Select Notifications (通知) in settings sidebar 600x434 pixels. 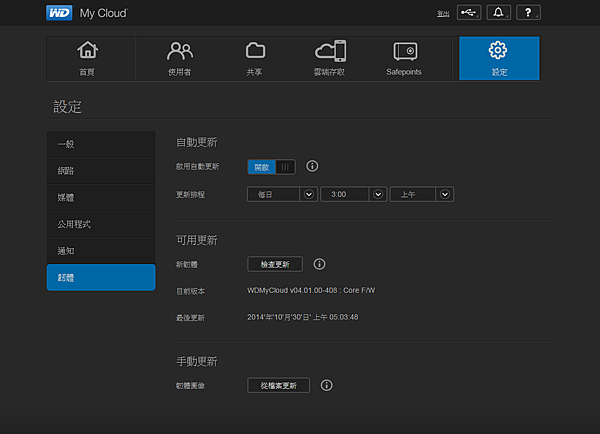[x=101, y=251]
